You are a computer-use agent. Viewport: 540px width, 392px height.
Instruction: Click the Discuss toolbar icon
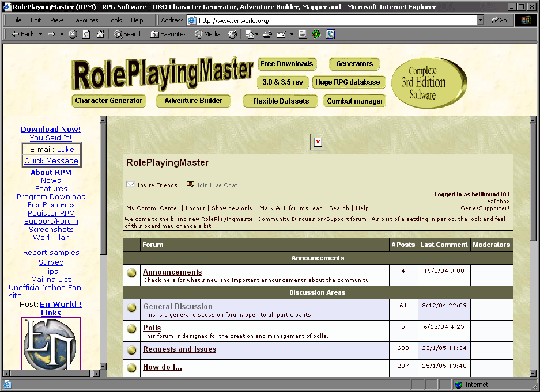pyautogui.click(x=303, y=34)
